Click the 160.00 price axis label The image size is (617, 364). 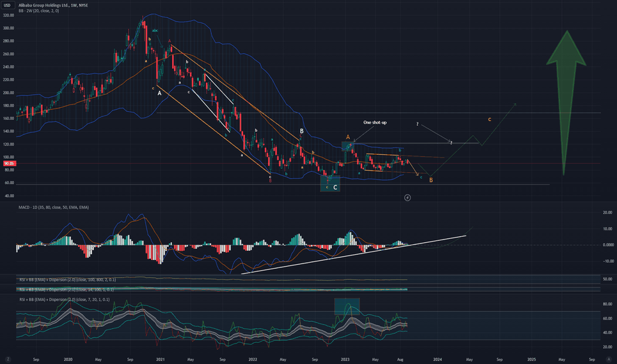[9, 118]
